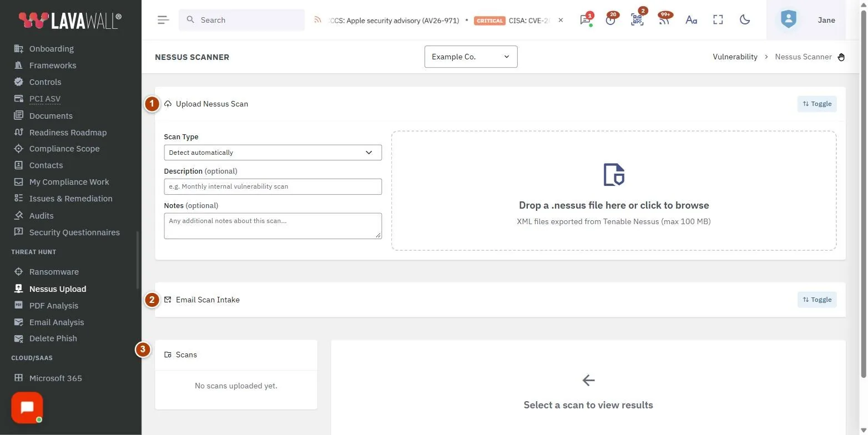Screen dimensions: 868x435
Task: Click the CRITICAL CISA alert in ticker
Action: pos(511,21)
